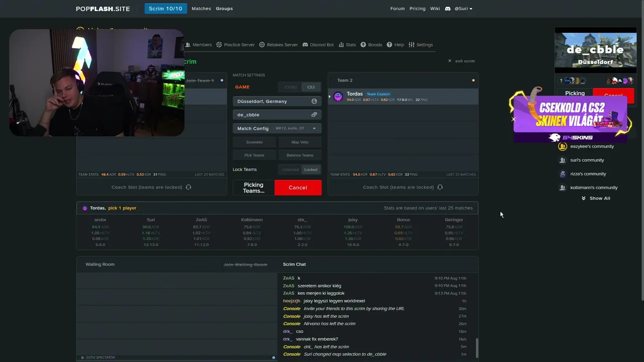Image resolution: width=644 pixels, height=362 pixels.
Task: Open Practice Server icon in toolbar
Action: 219,45
